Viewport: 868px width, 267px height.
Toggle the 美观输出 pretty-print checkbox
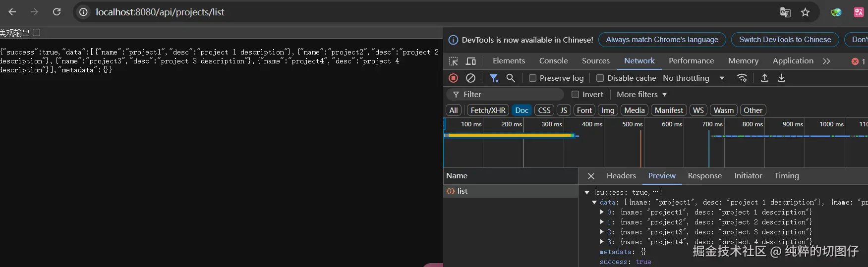37,33
